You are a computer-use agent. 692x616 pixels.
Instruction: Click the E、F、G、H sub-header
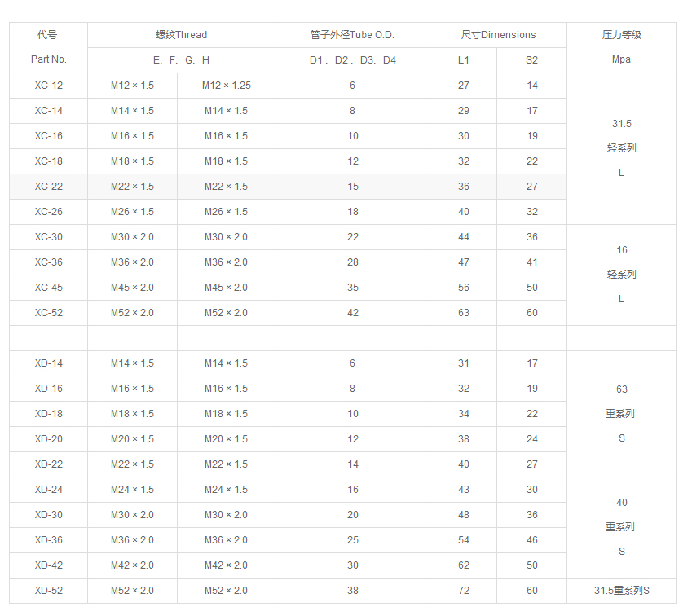click(181, 60)
